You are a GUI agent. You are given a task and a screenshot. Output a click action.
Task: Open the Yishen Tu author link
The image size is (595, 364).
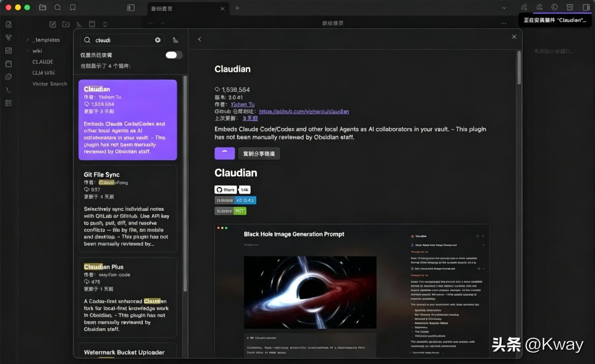[x=242, y=104]
